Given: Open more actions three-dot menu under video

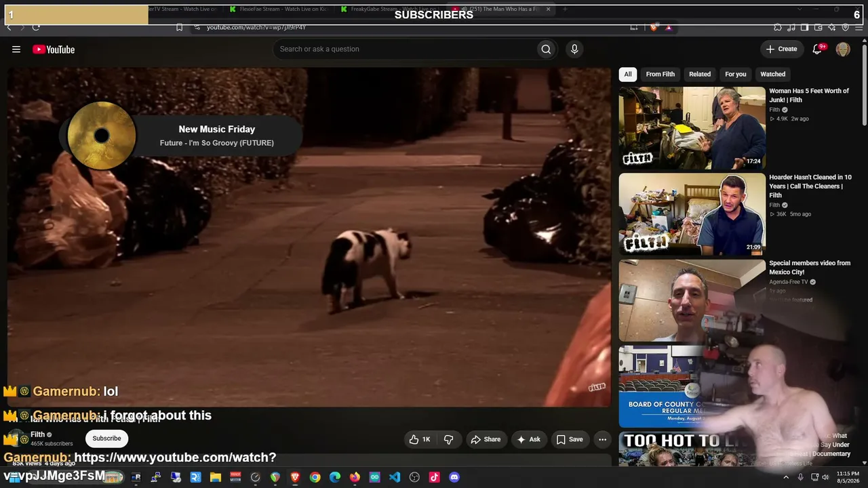Looking at the screenshot, I should [x=602, y=439].
